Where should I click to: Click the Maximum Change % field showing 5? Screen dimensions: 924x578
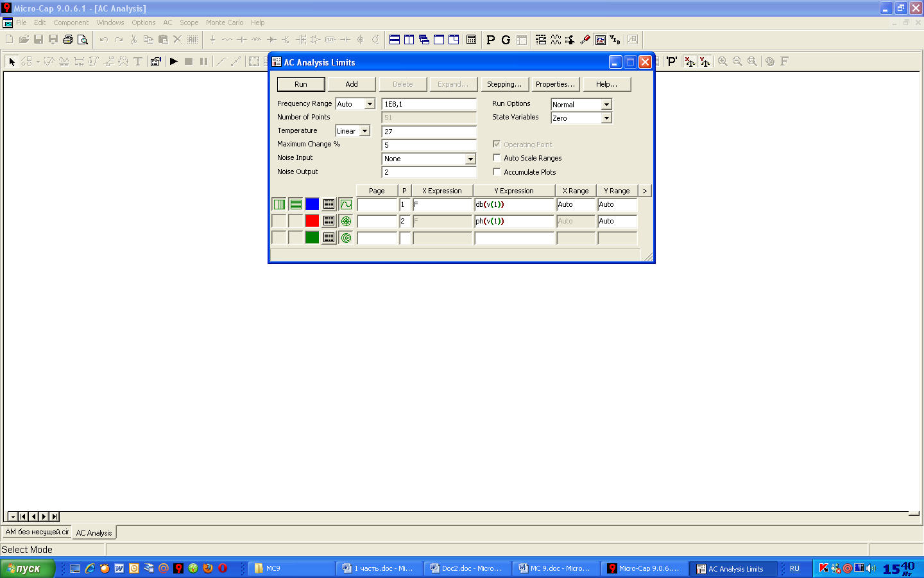(429, 145)
